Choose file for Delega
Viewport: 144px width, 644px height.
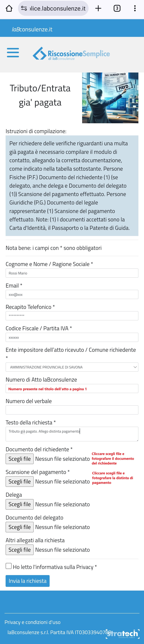[x=20, y=504]
